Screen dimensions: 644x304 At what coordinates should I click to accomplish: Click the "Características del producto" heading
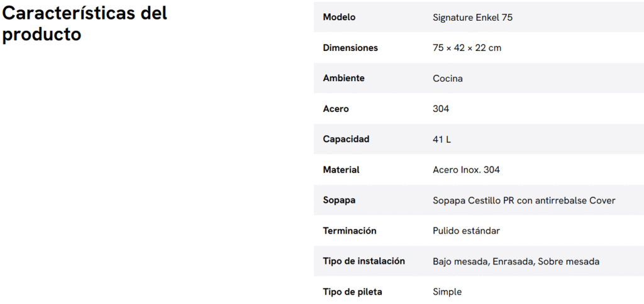tap(85, 24)
